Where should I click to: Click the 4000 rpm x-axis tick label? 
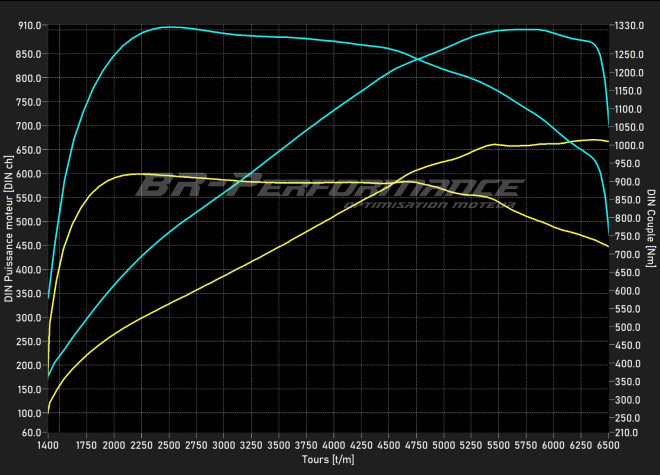tap(333, 446)
